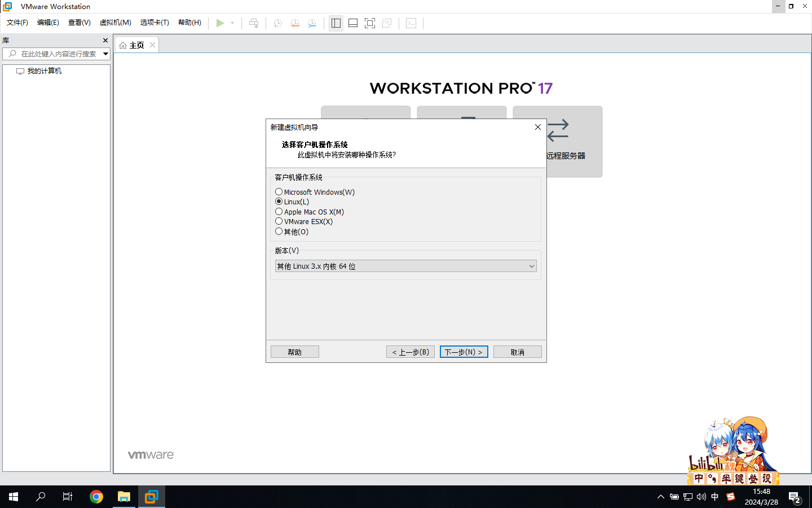Image resolution: width=812 pixels, height=508 pixels.
Task: Select the VMware ESX radio button
Action: pyautogui.click(x=279, y=221)
